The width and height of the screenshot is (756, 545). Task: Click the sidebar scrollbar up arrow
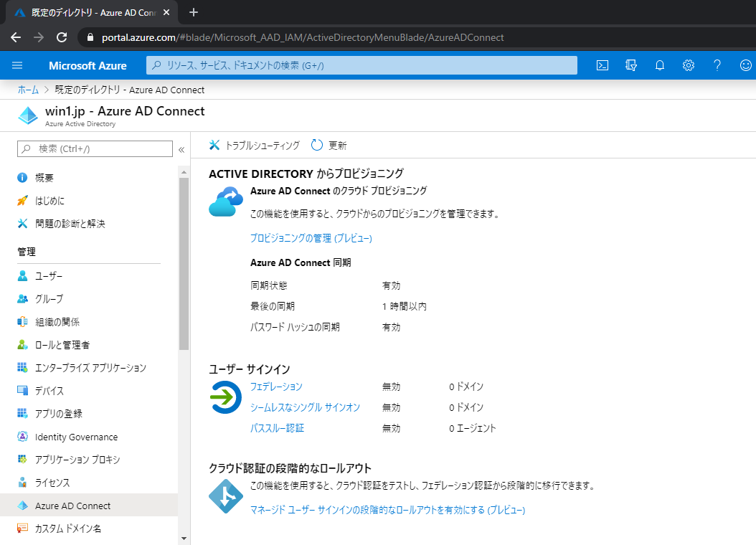pos(184,172)
